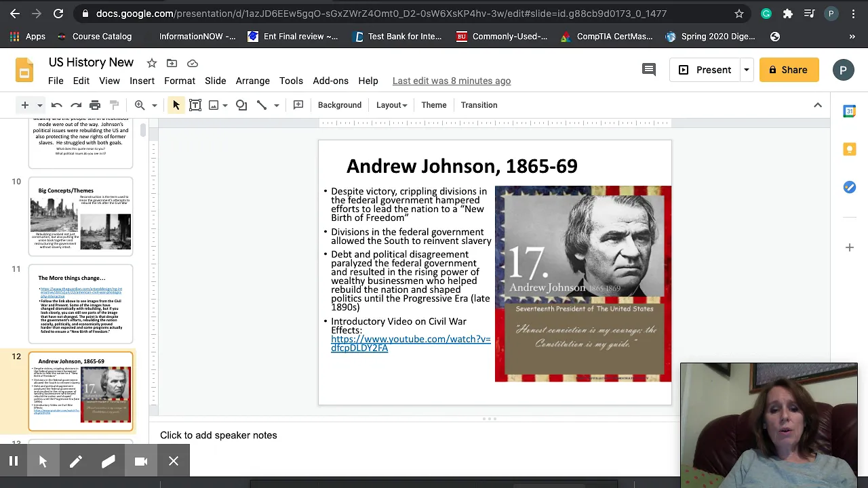Redo the last action

[76, 105]
